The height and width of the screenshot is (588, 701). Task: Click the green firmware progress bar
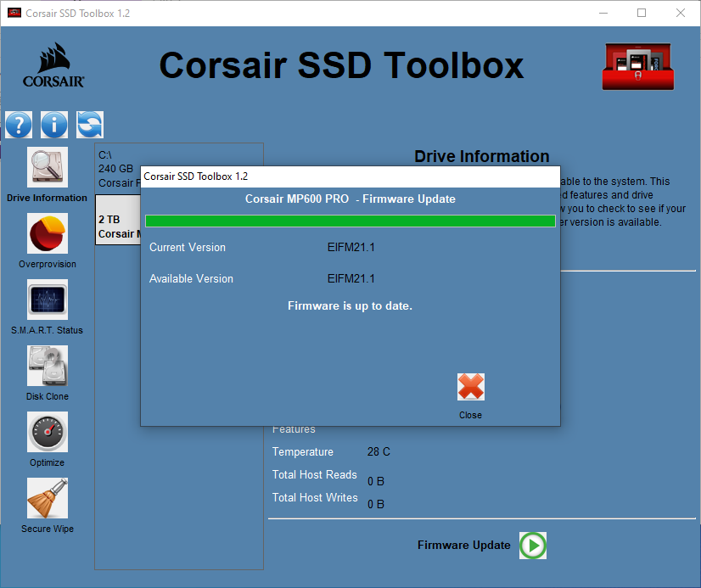(350, 221)
